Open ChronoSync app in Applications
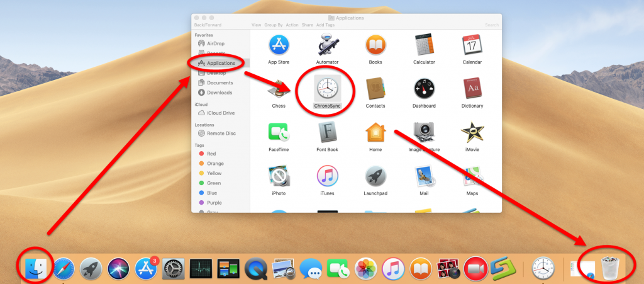The height and width of the screenshot is (284, 644). pyautogui.click(x=326, y=87)
